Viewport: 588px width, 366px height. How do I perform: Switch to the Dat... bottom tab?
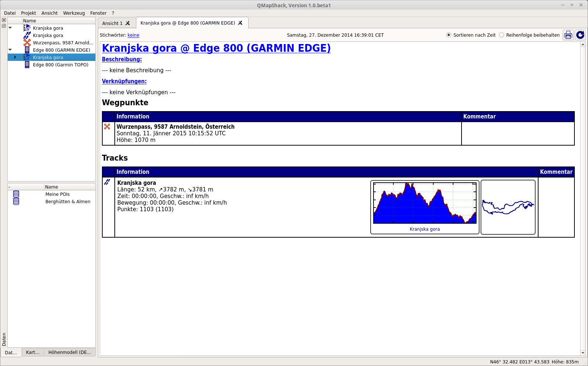click(x=11, y=352)
